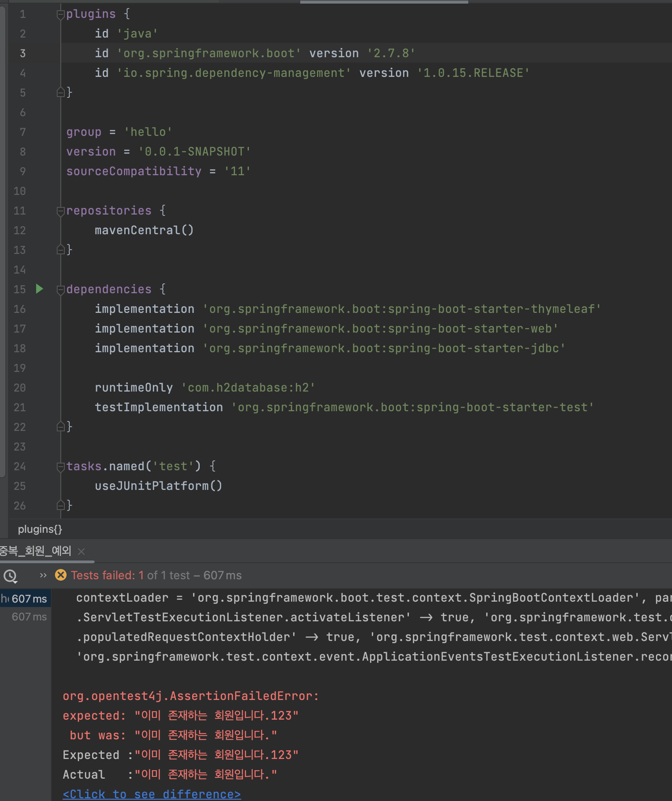Select the second 607 ms test entry
The height and width of the screenshot is (801, 672).
click(x=29, y=617)
